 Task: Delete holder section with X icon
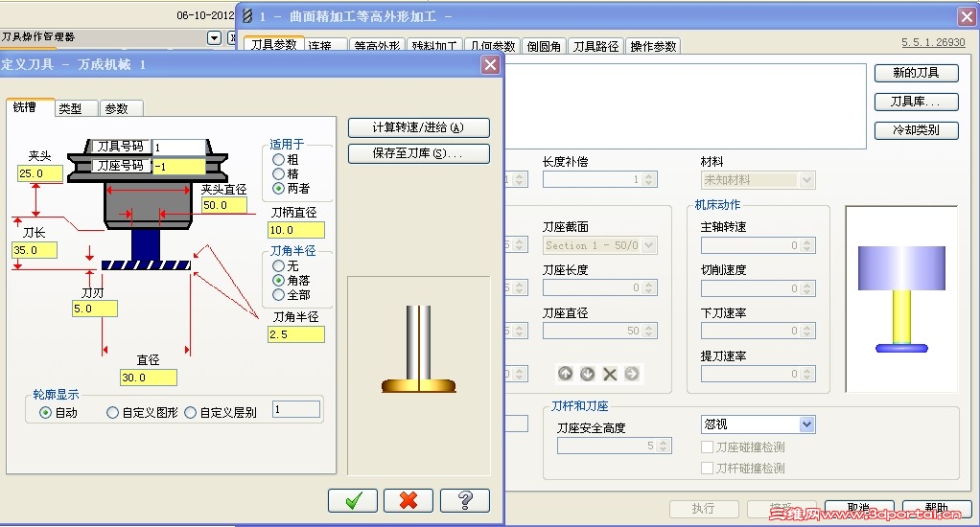(610, 374)
